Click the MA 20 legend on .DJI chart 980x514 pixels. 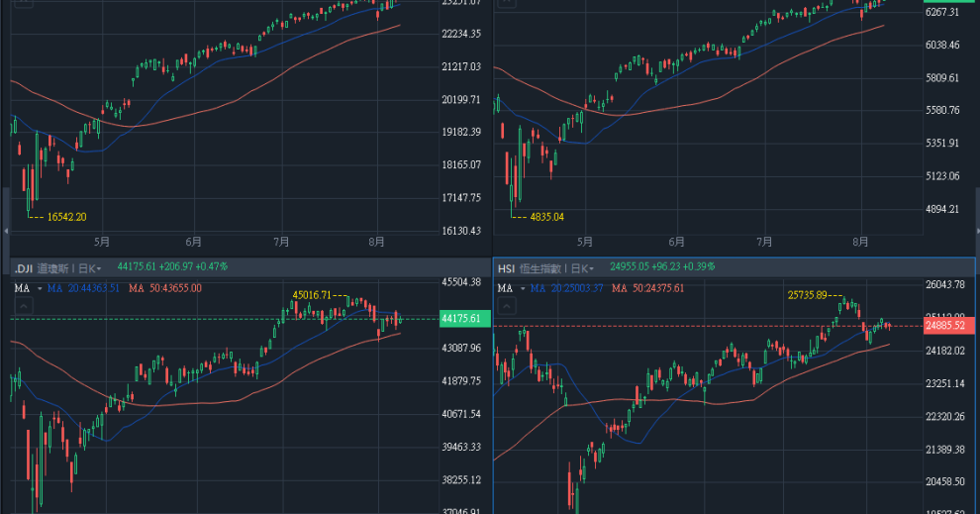[x=84, y=288]
